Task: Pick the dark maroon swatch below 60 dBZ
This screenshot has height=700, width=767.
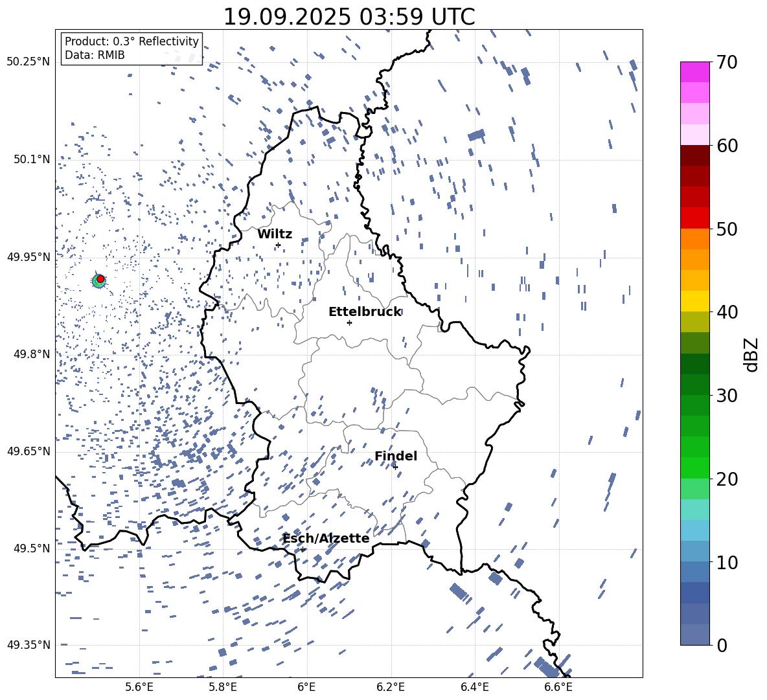Action: click(695, 155)
